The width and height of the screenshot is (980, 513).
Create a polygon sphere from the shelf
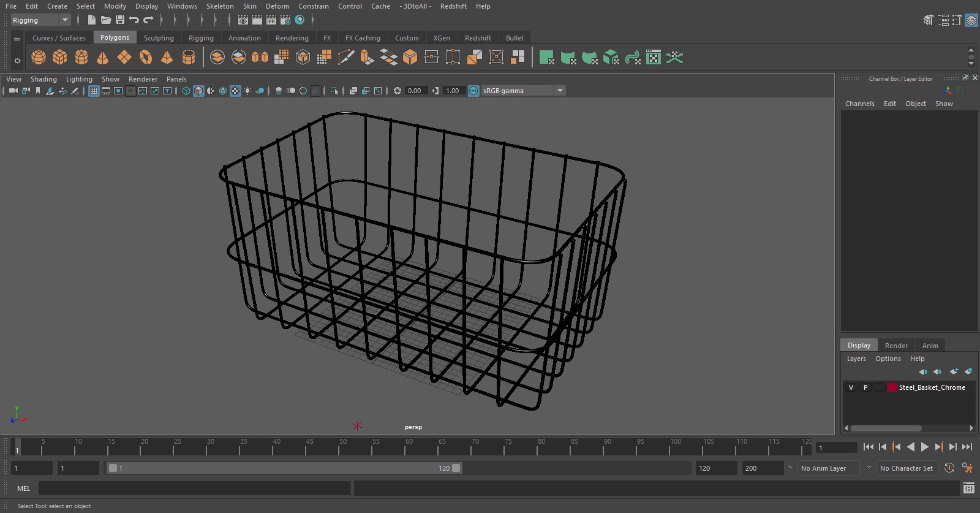point(39,58)
